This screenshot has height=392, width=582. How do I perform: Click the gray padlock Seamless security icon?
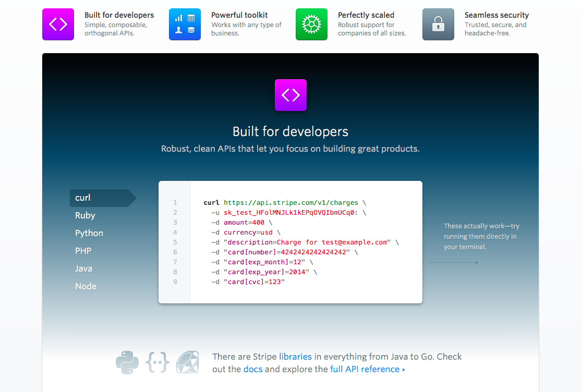[438, 24]
